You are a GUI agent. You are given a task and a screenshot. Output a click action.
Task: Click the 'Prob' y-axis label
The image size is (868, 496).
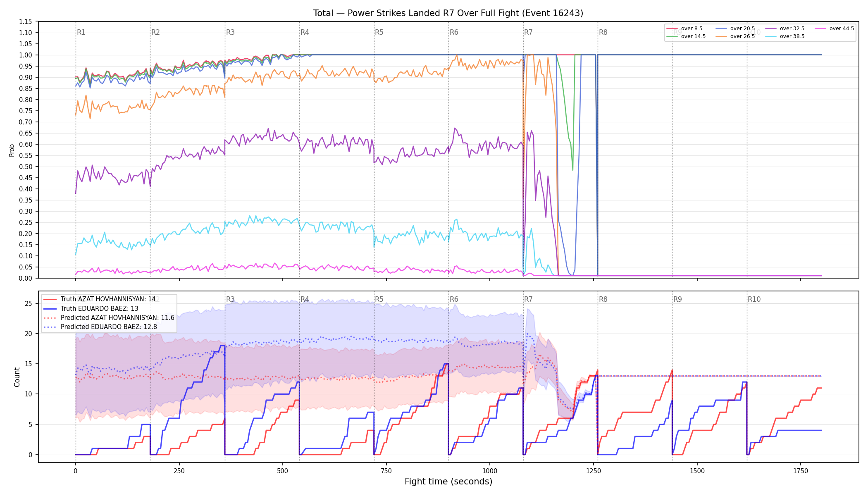pos(12,150)
